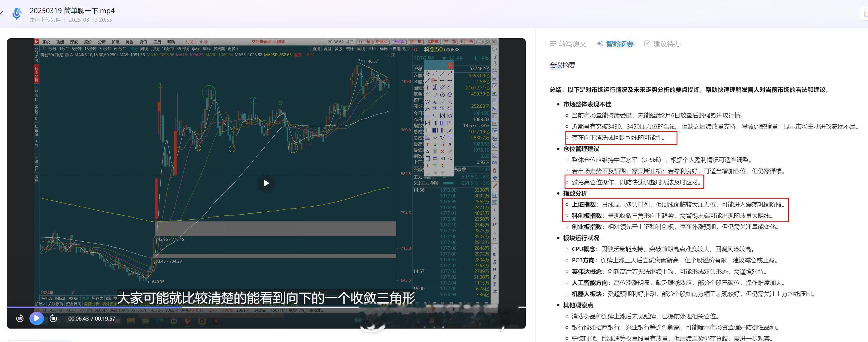Open the 发现 tab in the title bar
The image size is (868, 342).
point(189,42)
